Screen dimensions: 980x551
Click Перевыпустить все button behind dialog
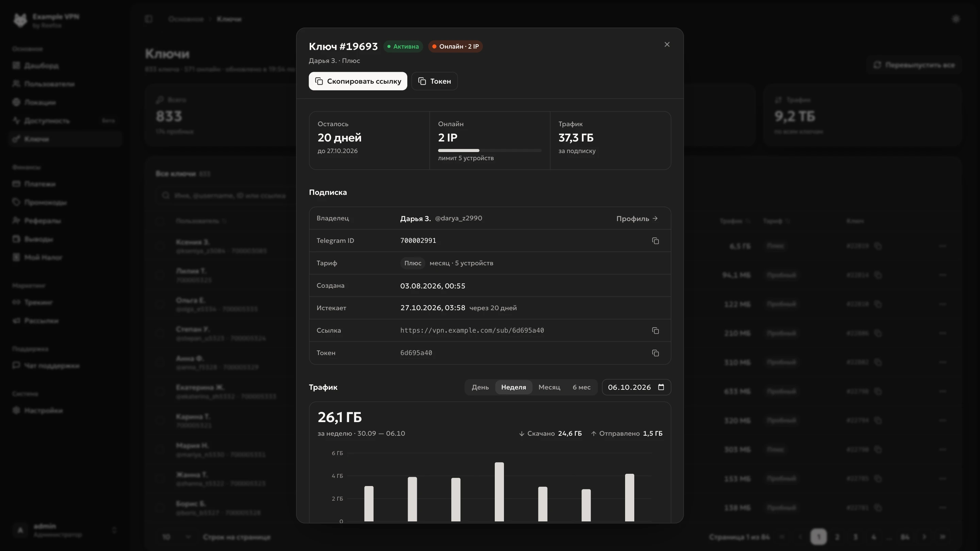914,65
